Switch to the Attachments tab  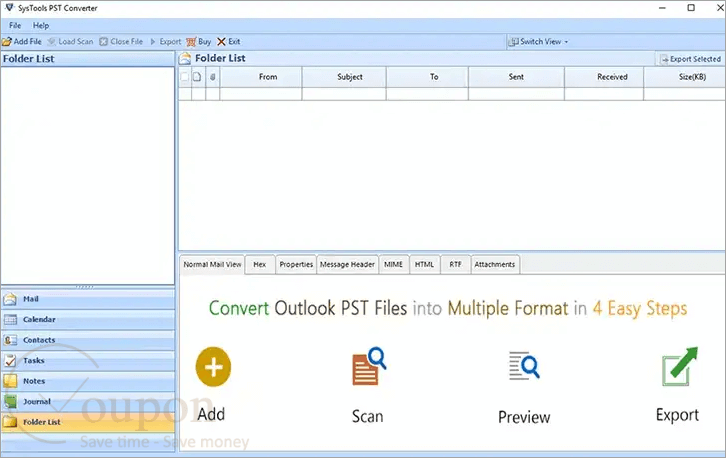[495, 264]
